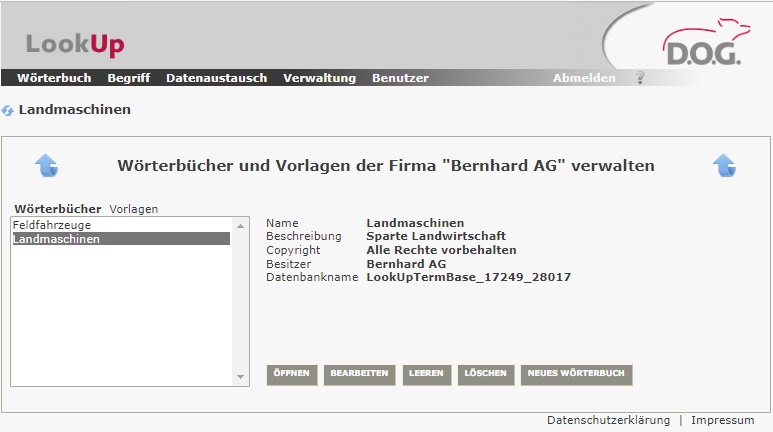This screenshot has width=773, height=432.
Task: Open the Wörterbuch menu
Action: 54,78
